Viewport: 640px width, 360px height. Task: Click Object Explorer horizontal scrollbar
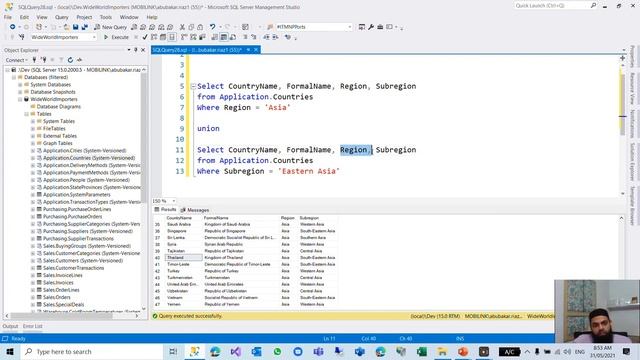[x=72, y=316]
